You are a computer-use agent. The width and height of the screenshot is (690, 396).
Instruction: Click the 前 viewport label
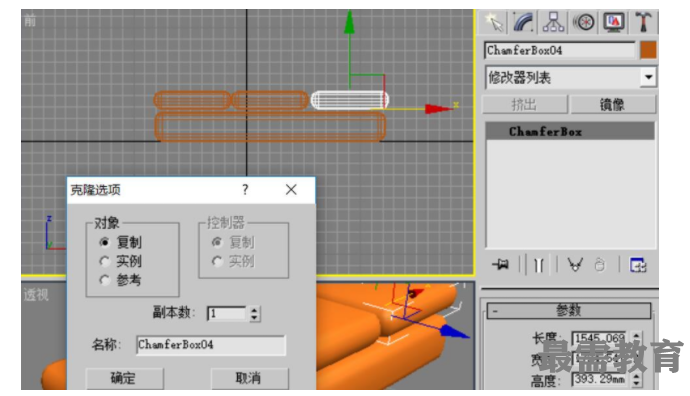(x=29, y=20)
